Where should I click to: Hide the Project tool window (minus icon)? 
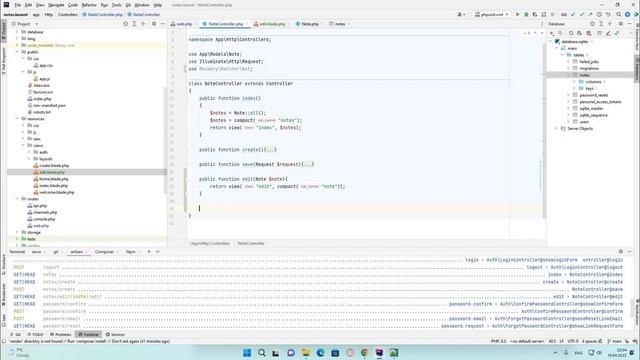tap(162, 24)
